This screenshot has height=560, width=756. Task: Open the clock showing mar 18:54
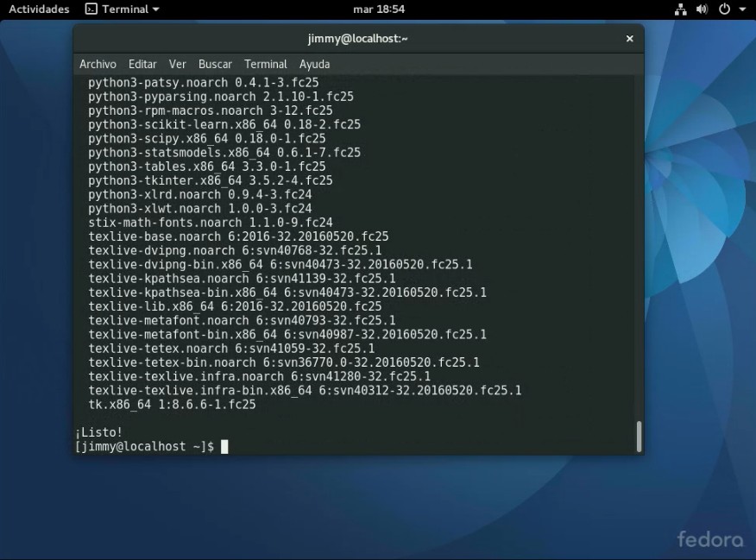(x=379, y=9)
